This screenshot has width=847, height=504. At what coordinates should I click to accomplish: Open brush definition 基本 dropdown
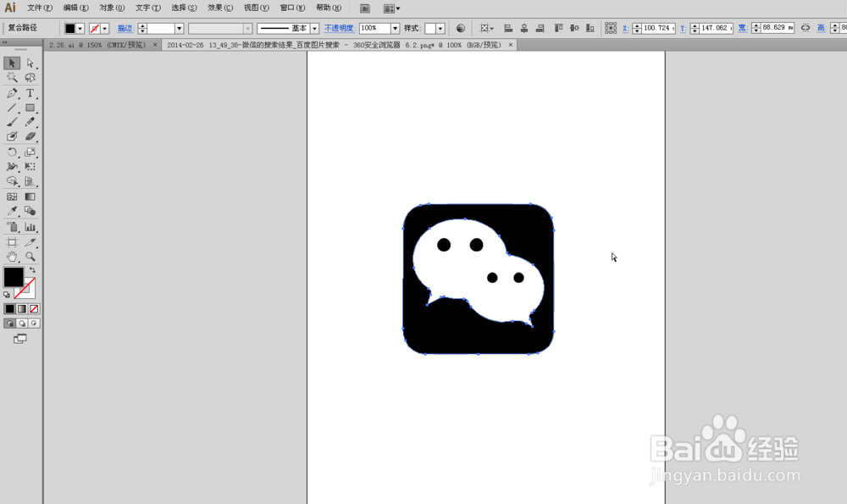tap(314, 29)
